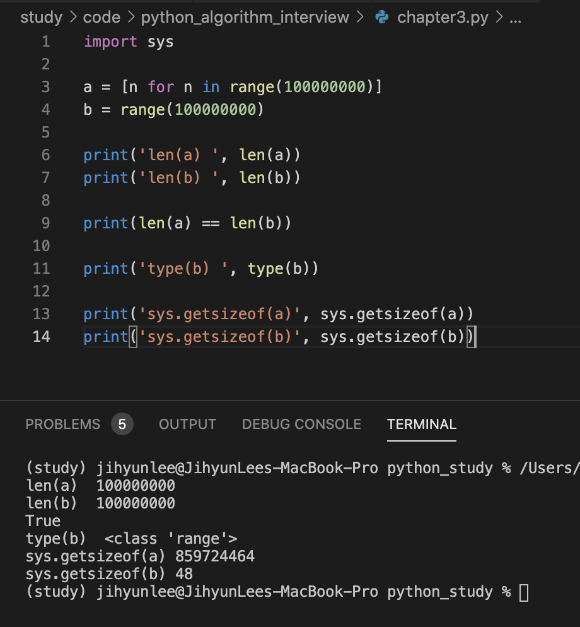This screenshot has width=580, height=627.
Task: Click the 'study' breadcrumb segment
Action: coord(41,17)
